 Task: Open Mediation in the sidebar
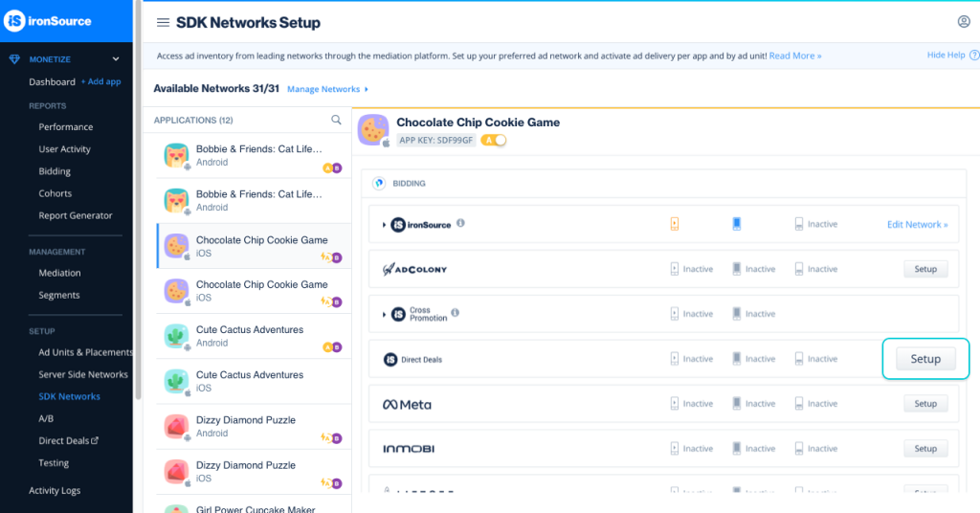point(59,273)
